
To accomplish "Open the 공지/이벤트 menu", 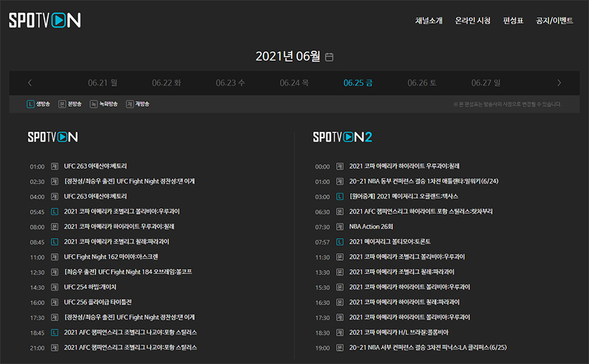I will 554,21.
